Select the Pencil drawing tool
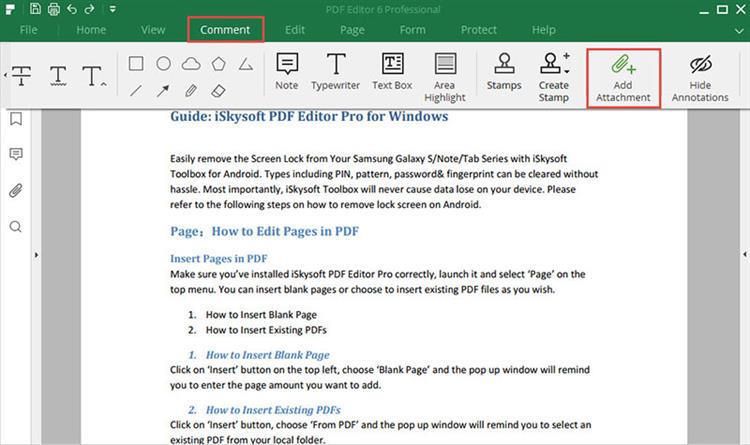The image size is (750, 445). click(191, 90)
